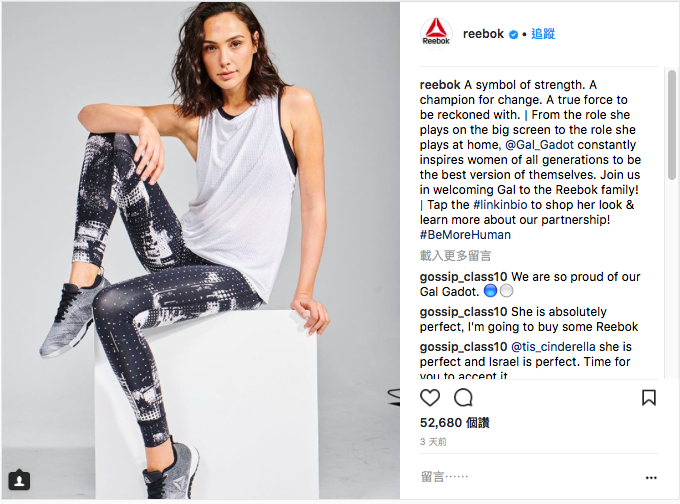Save the post using the bookmark icon
The width and height of the screenshot is (680, 504).
[649, 397]
